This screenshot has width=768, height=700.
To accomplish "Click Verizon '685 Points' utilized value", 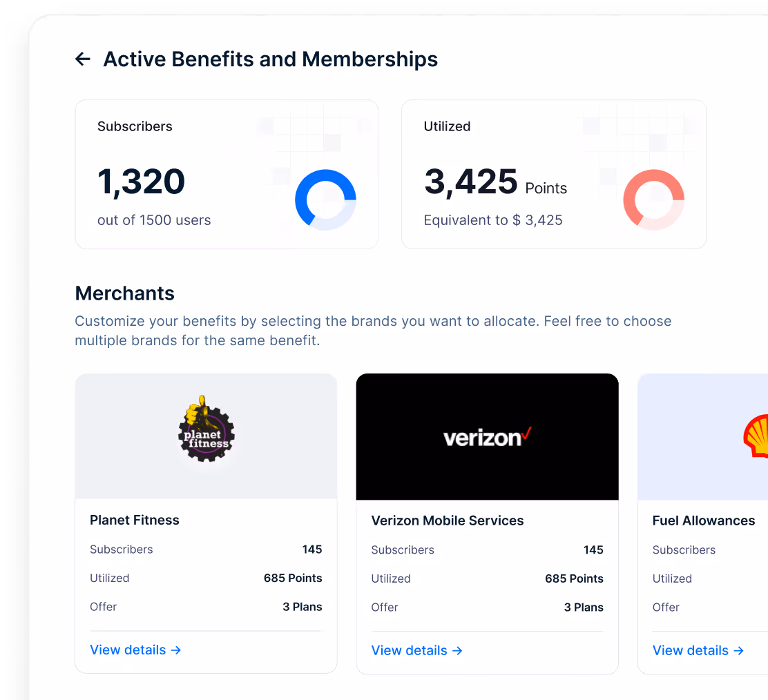I will pyautogui.click(x=574, y=579).
